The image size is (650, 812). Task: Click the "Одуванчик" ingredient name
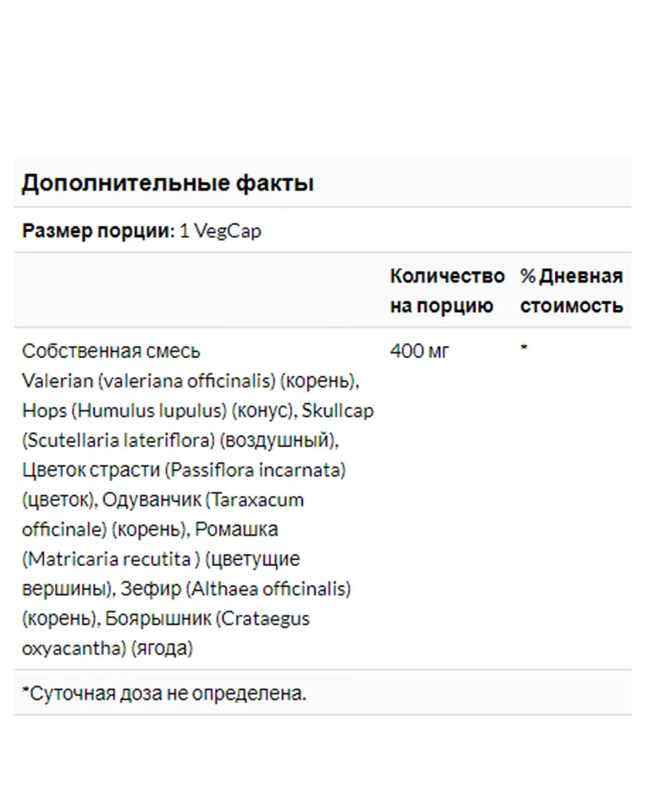(151, 500)
